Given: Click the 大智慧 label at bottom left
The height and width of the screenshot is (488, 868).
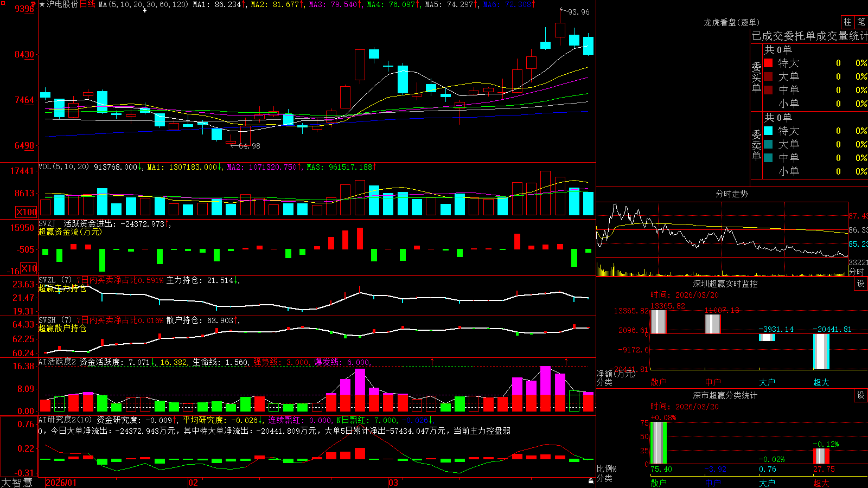Looking at the screenshot, I should coord(17,483).
